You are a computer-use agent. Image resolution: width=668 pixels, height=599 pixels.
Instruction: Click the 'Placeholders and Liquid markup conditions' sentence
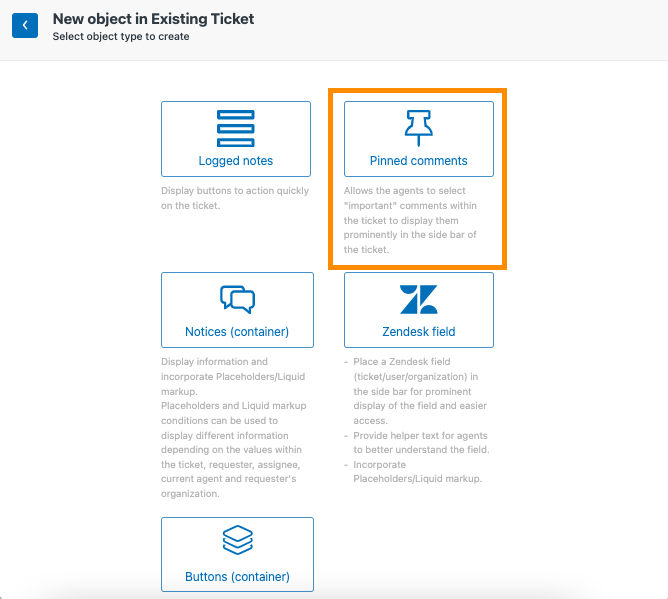(x=233, y=449)
